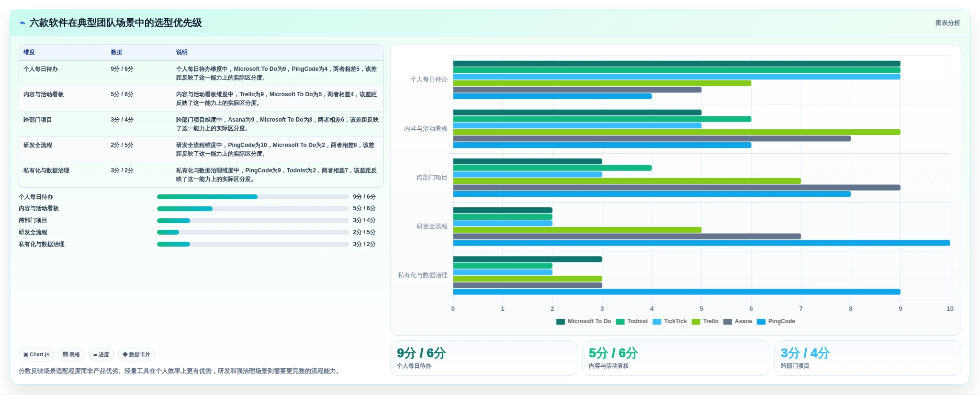Select the 进度 tag chip

click(101, 355)
